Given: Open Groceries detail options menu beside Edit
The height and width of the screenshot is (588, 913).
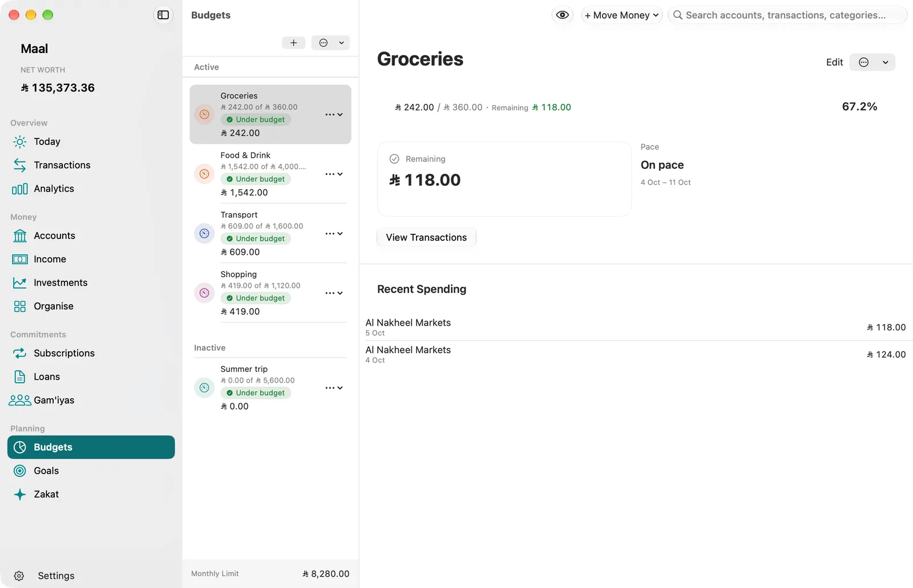Looking at the screenshot, I should (x=872, y=62).
